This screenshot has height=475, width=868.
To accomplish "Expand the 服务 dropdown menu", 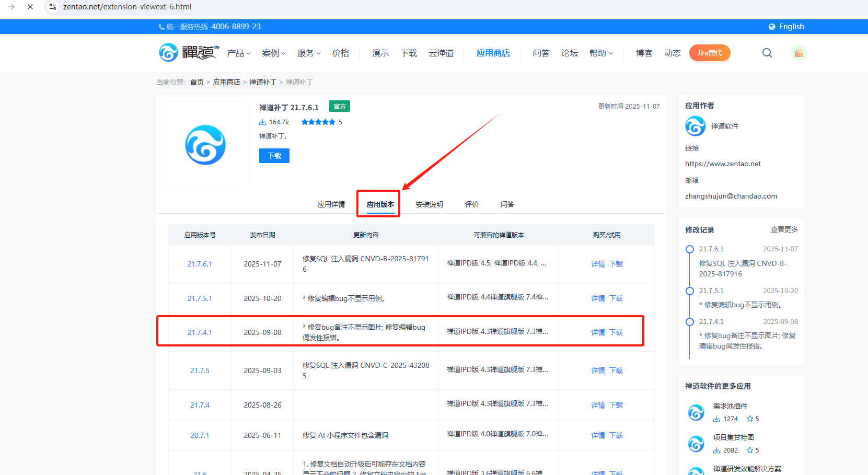I will (308, 53).
